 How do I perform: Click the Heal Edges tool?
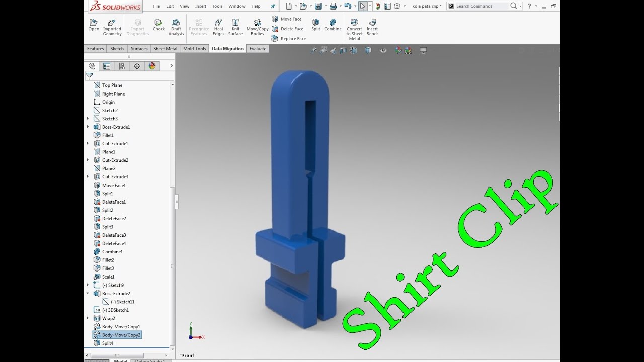coord(218,27)
